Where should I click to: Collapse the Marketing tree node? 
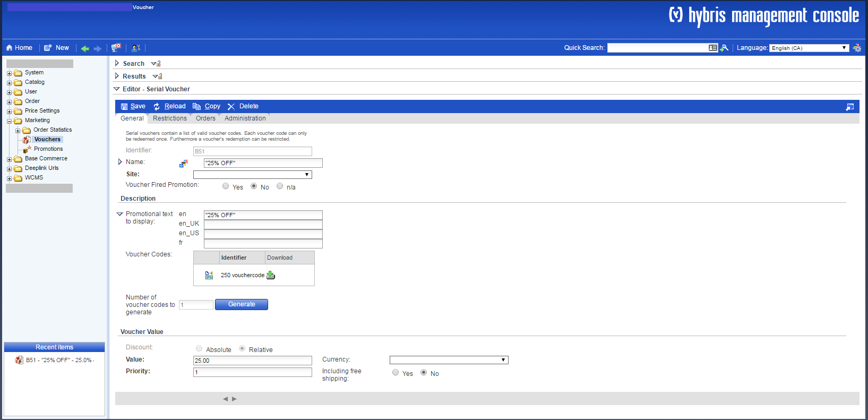[9, 121]
